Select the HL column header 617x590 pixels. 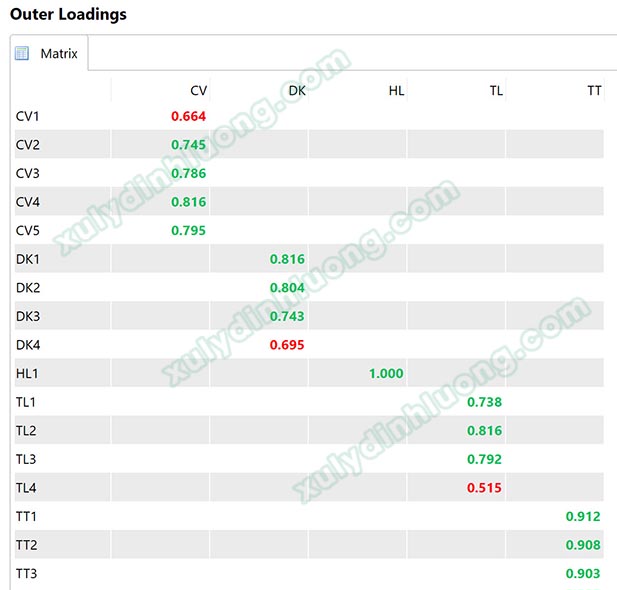click(x=396, y=91)
